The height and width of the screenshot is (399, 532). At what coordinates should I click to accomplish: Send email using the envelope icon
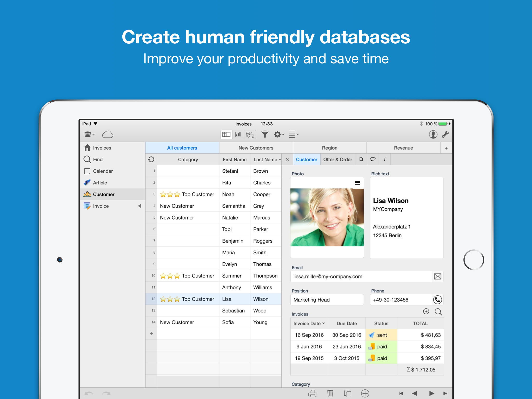[x=437, y=276]
